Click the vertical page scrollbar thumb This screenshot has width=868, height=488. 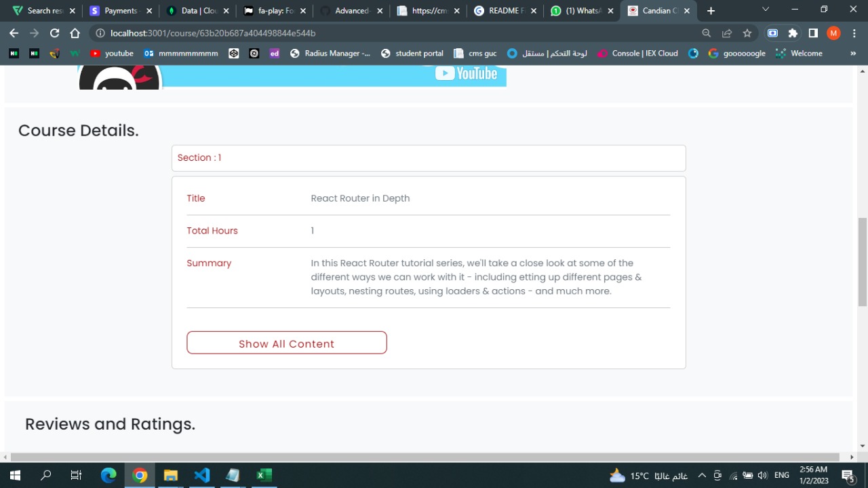click(863, 262)
